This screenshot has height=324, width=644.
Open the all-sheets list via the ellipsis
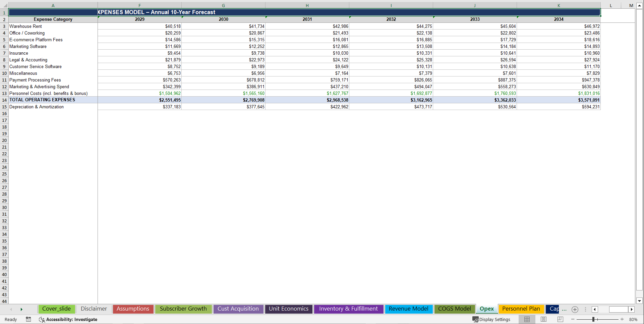coord(564,309)
